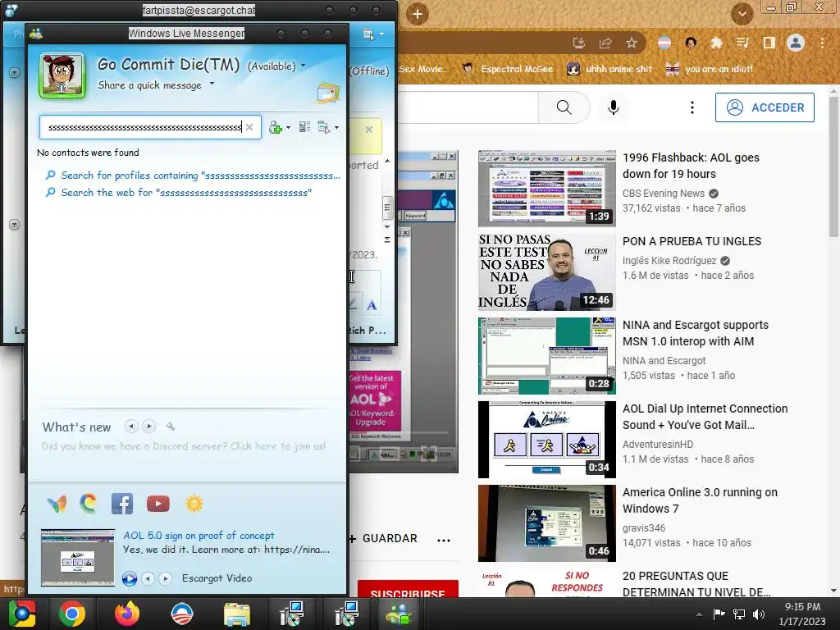The height and width of the screenshot is (630, 840).
Task: Click the YouTube search magnifier button
Action: pyautogui.click(x=564, y=107)
